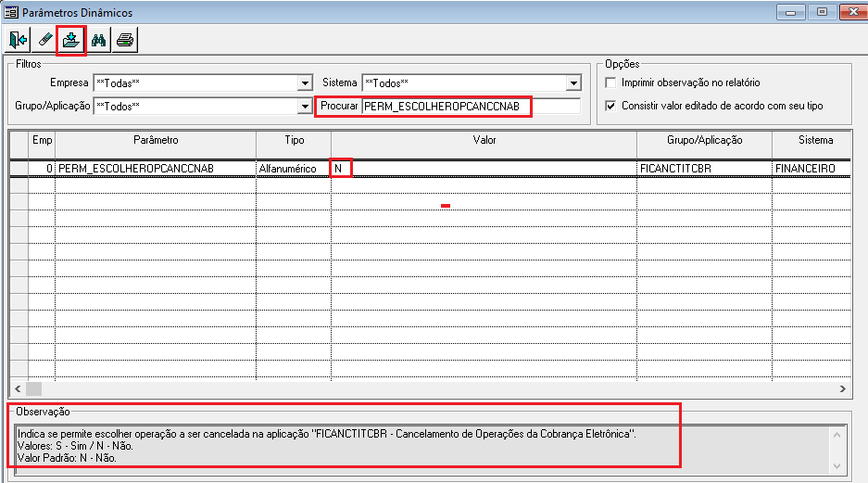Select the FICANCTITCBR cell

click(x=704, y=169)
